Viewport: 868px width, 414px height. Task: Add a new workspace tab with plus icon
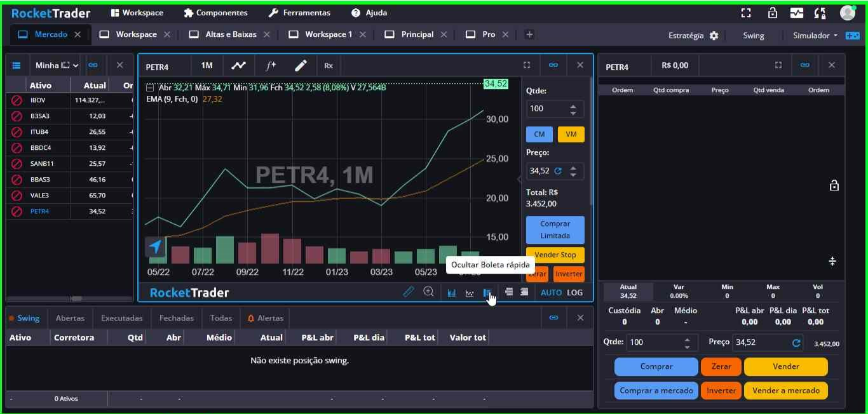[x=529, y=34]
